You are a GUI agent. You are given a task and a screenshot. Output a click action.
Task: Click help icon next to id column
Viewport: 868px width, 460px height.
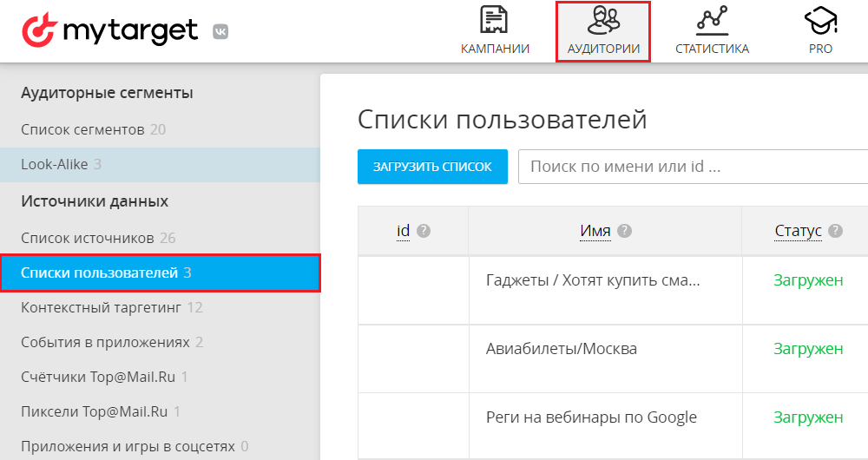click(424, 231)
